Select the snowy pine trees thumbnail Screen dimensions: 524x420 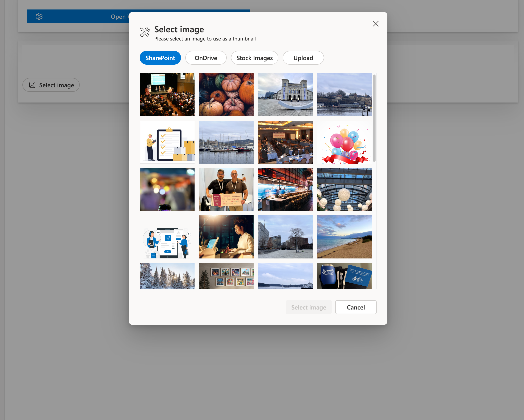[167, 276]
